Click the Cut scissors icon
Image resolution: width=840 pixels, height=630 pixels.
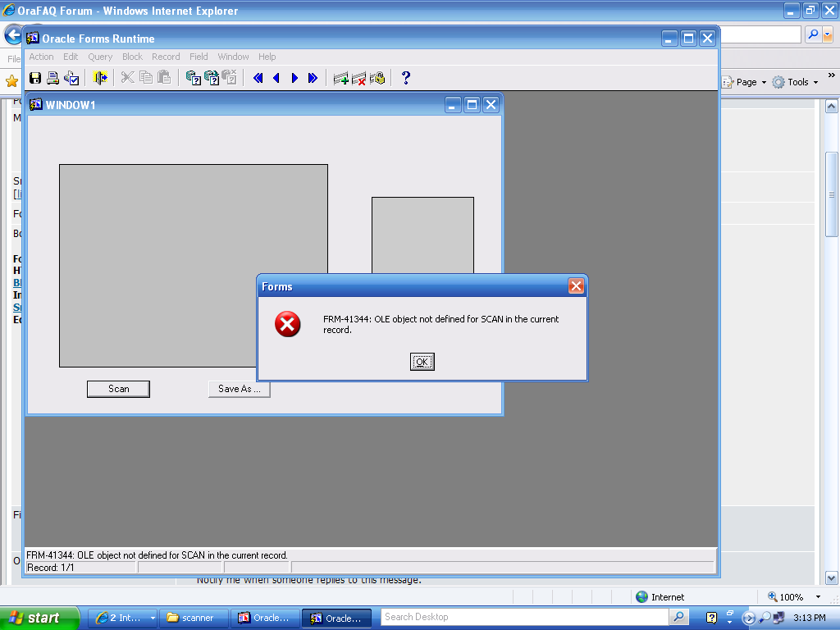click(x=127, y=78)
